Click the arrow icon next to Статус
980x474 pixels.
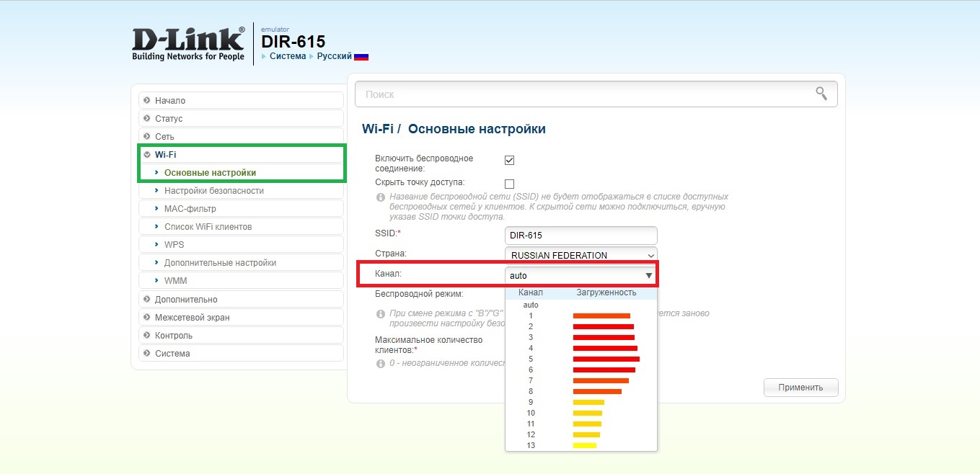147,118
